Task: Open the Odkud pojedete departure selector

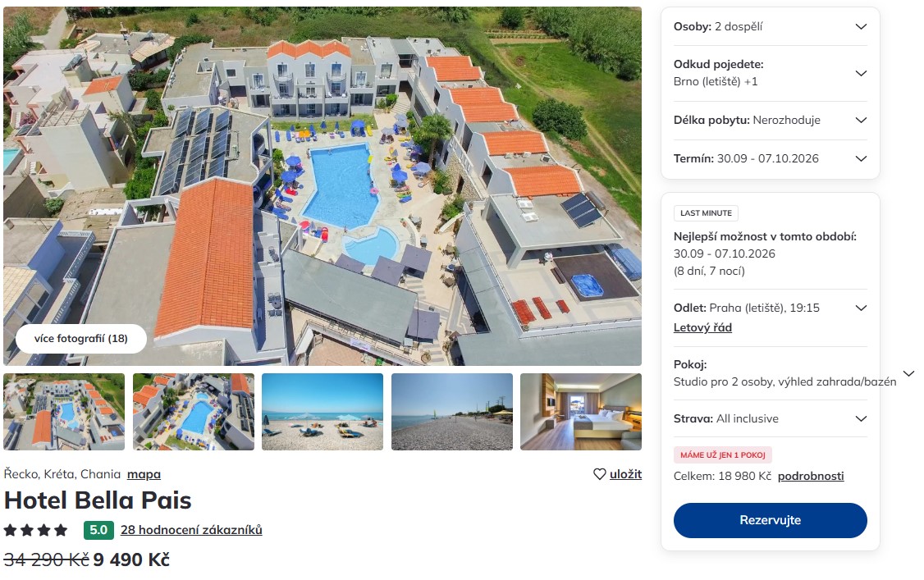Action: [771, 73]
